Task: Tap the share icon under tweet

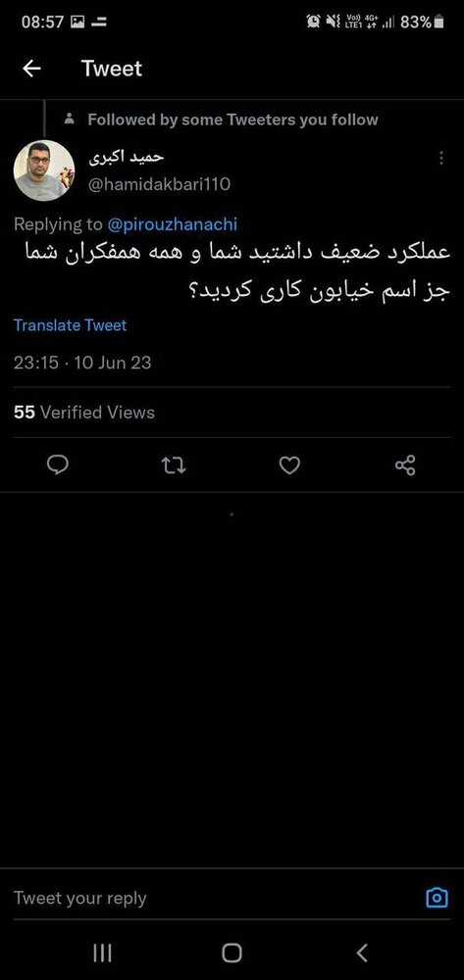Action: 405,465
